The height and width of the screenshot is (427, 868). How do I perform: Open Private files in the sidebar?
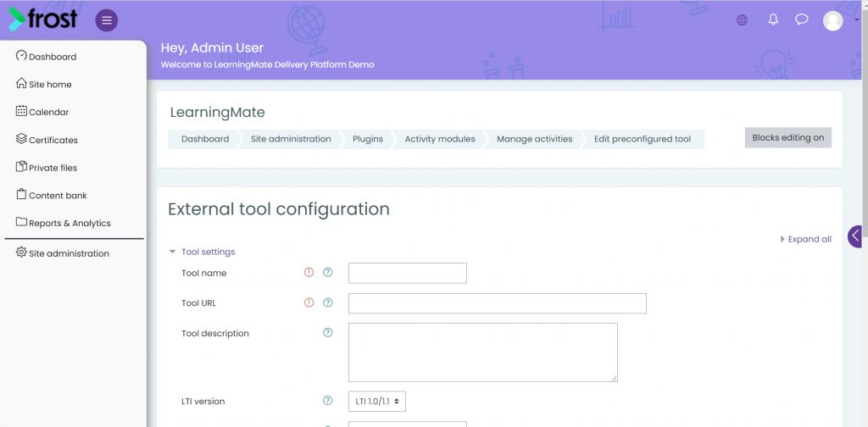[53, 168]
